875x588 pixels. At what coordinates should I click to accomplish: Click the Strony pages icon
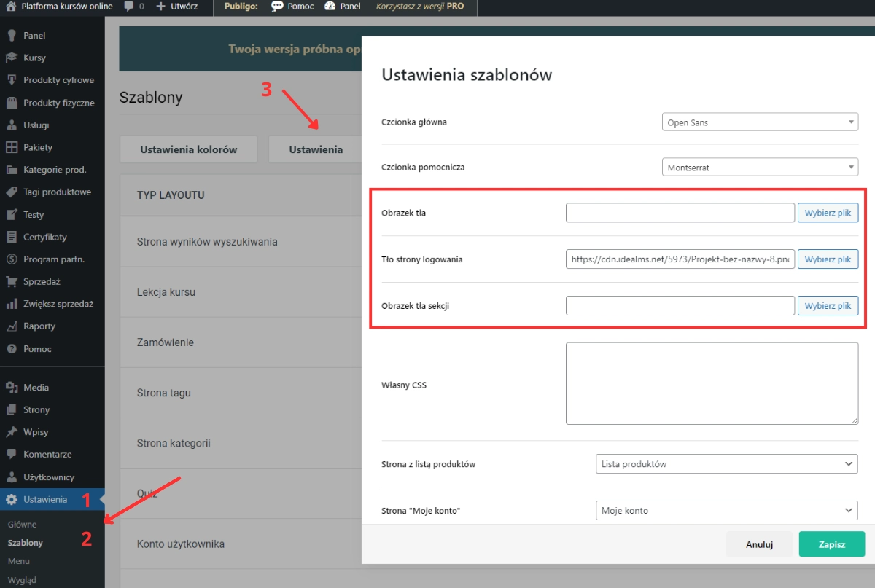[x=11, y=409]
